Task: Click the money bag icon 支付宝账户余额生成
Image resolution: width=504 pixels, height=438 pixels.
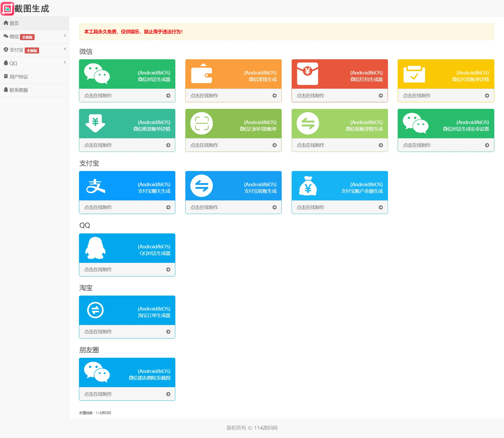Action: (308, 186)
